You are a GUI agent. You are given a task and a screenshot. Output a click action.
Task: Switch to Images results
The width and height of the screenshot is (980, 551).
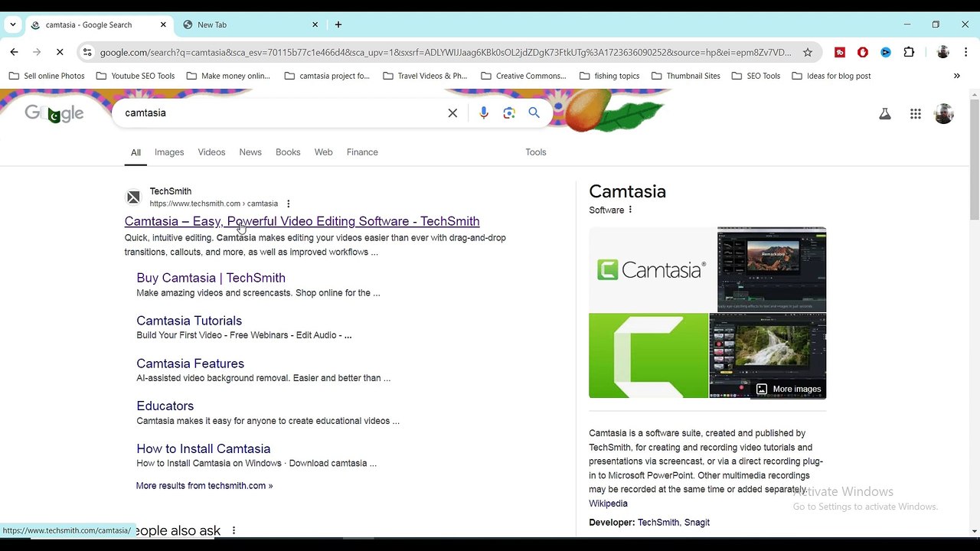click(x=169, y=152)
